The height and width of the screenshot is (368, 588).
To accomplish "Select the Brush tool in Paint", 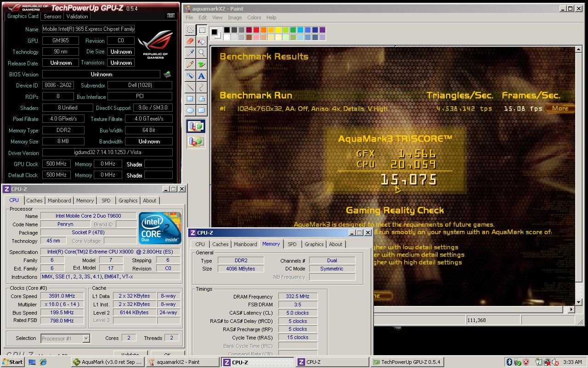I will [202, 64].
